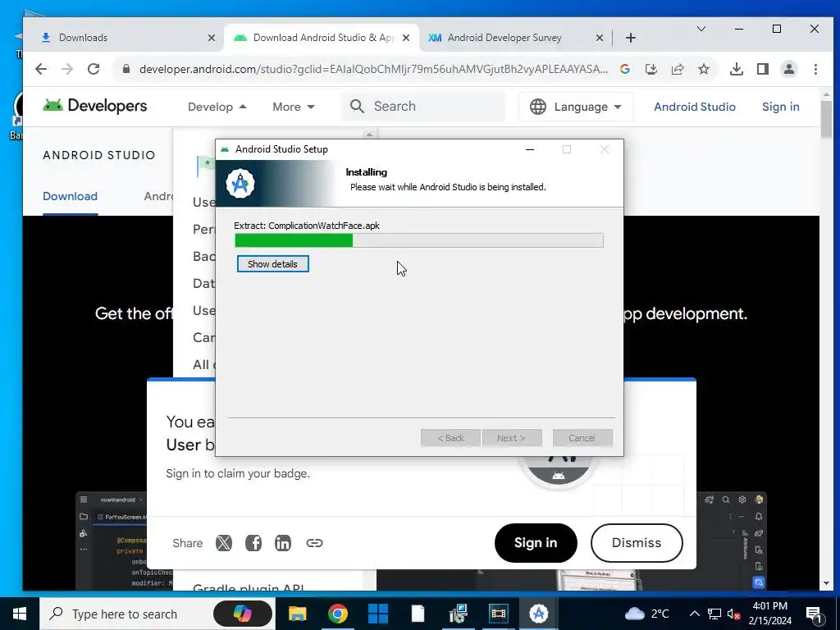Copy link icon in Share row
The image size is (840, 630).
tap(314, 543)
